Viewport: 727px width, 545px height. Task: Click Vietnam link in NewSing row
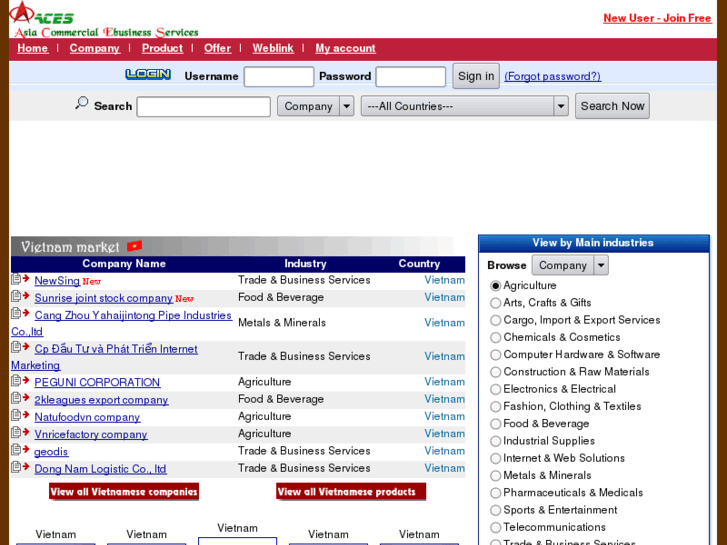pos(445,280)
